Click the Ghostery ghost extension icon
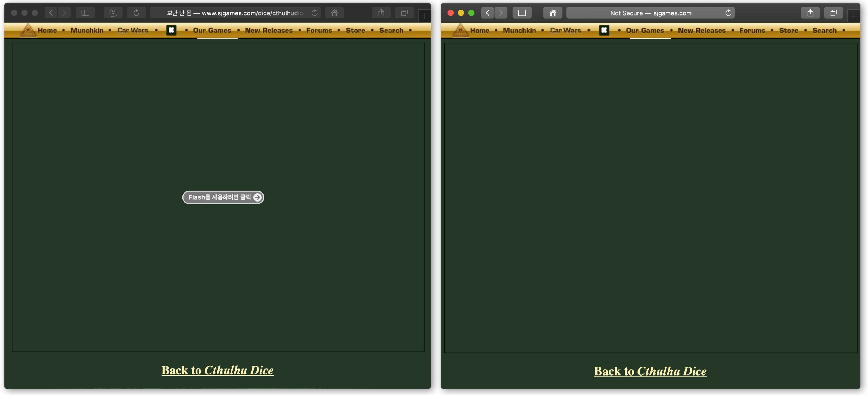 [113, 13]
